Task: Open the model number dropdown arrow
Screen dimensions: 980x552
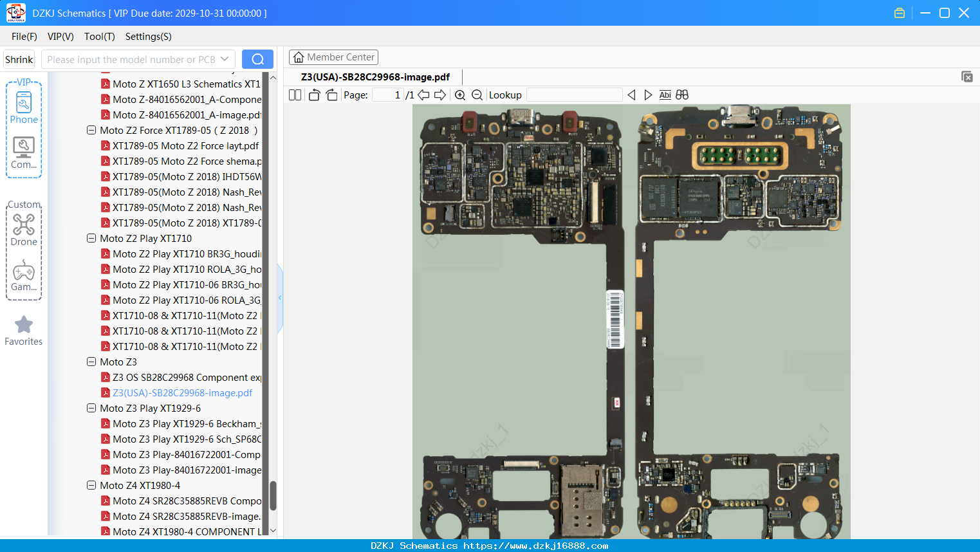Action: (x=225, y=59)
